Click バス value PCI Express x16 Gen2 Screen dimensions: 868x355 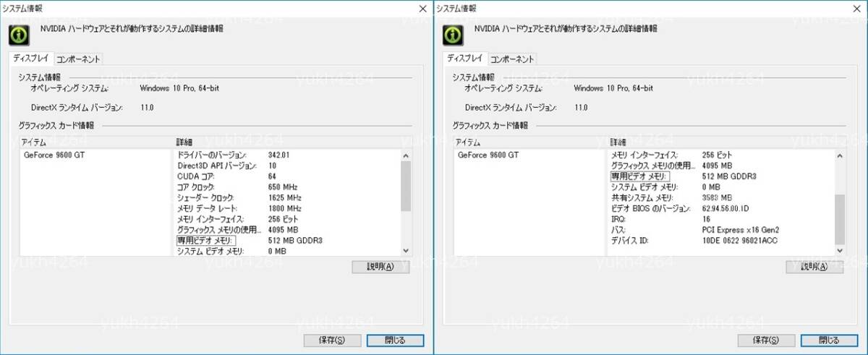coord(740,229)
